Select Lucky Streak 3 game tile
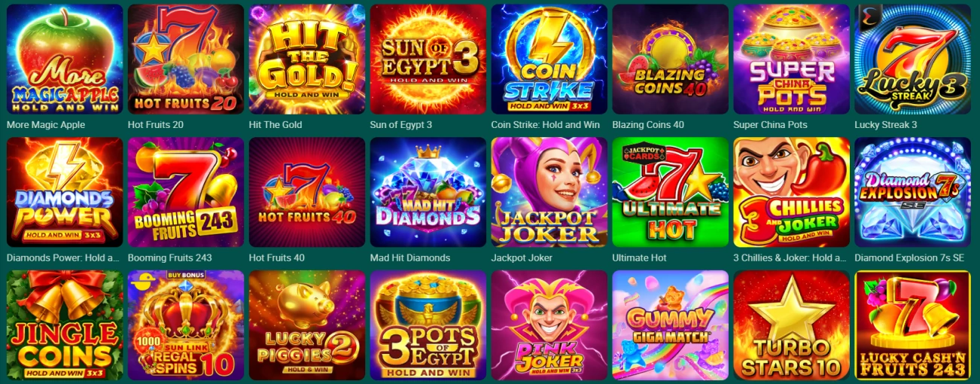 pyautogui.click(x=913, y=59)
